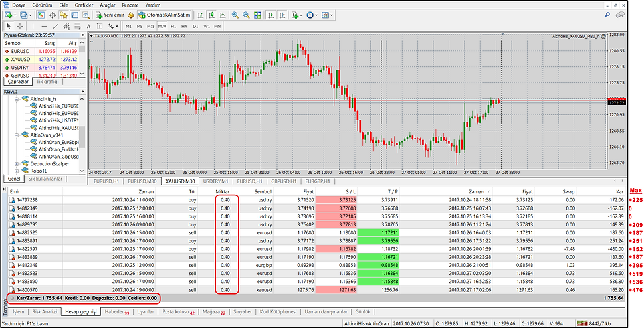644x328 pixels.
Task: Switch to Tik grafiği tab
Action: (47, 82)
